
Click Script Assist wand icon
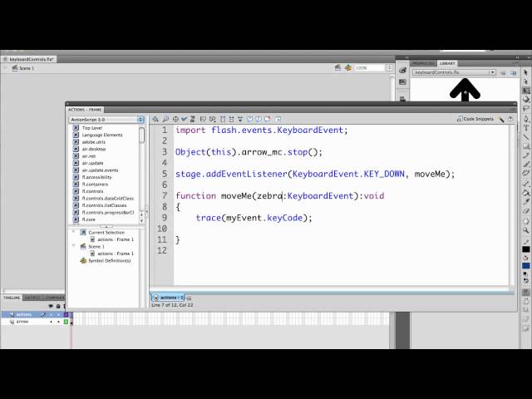point(501,119)
